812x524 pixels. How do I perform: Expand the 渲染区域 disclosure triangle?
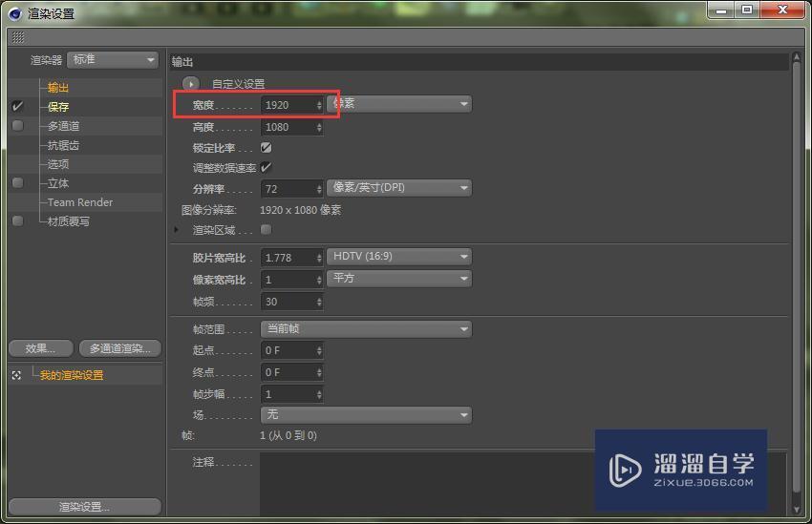coord(177,230)
